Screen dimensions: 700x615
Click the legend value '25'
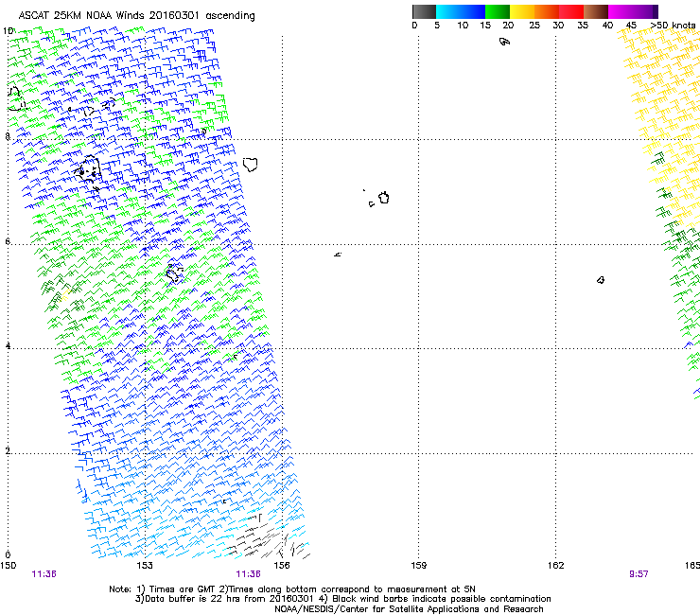[534, 26]
